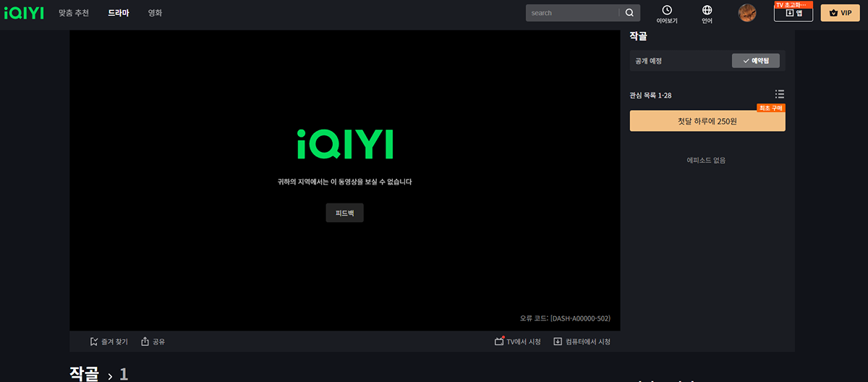Open the 맞춤 추천 tab

74,13
